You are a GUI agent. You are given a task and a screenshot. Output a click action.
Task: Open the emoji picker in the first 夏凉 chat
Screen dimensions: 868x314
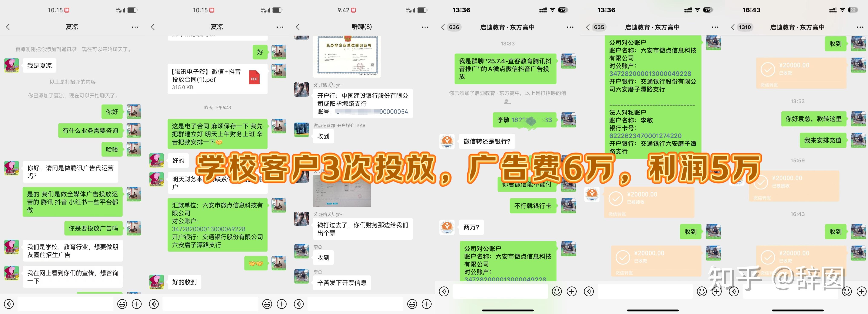(x=122, y=304)
